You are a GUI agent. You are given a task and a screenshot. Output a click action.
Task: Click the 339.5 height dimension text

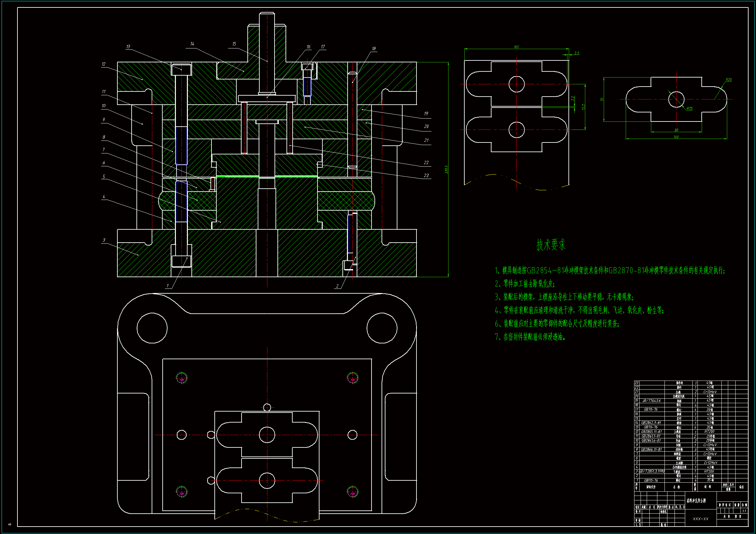click(446, 170)
